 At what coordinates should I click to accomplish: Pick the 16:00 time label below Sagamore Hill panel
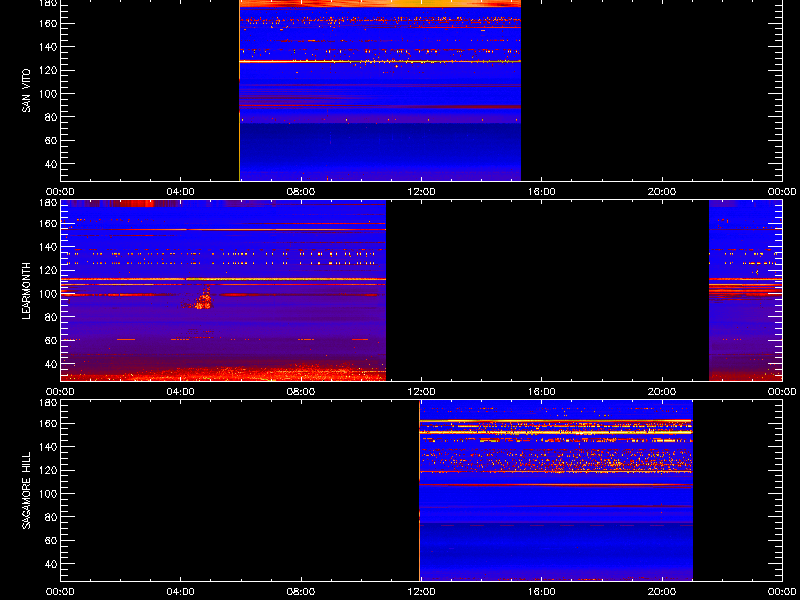(x=542, y=592)
